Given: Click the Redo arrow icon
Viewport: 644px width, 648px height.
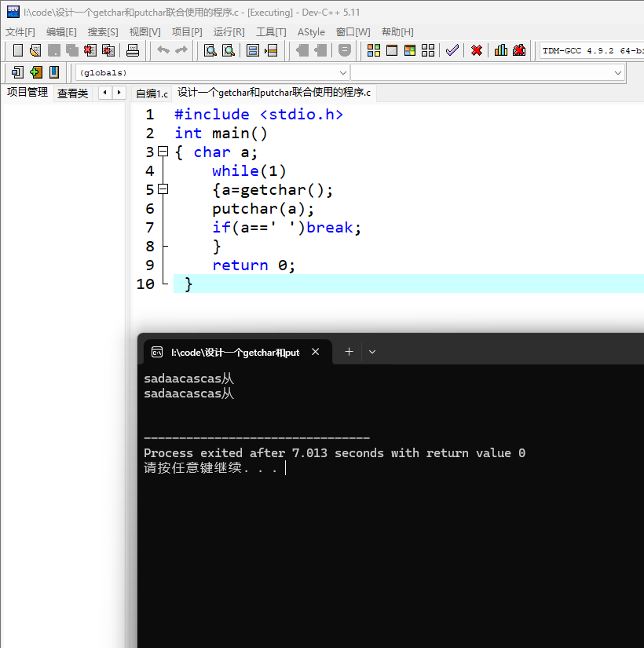Looking at the screenshot, I should click(x=181, y=50).
